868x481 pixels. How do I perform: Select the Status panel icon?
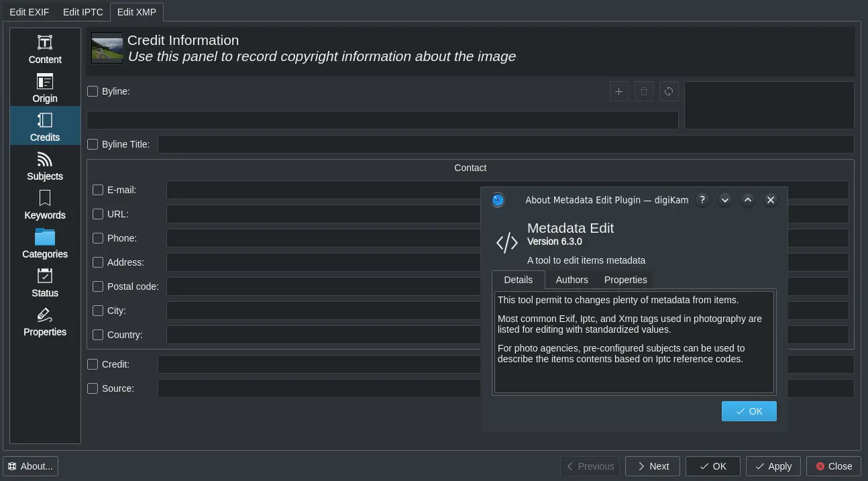44,282
